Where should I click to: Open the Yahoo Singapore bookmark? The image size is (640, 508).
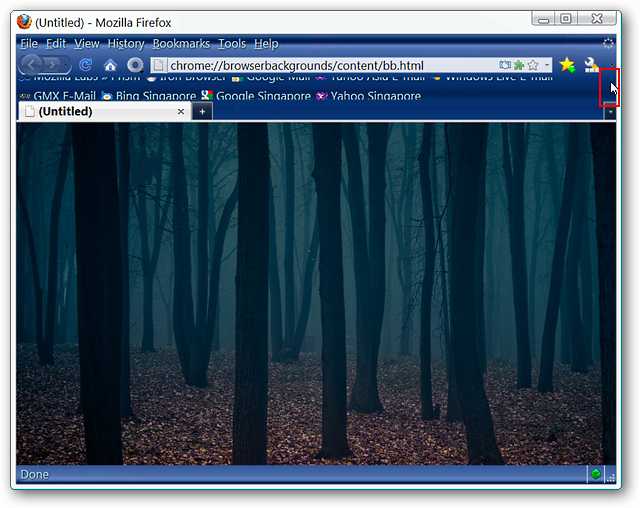[369, 96]
